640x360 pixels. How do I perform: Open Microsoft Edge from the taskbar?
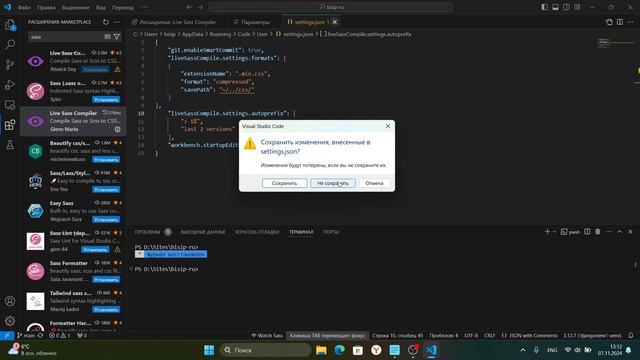click(x=340, y=350)
